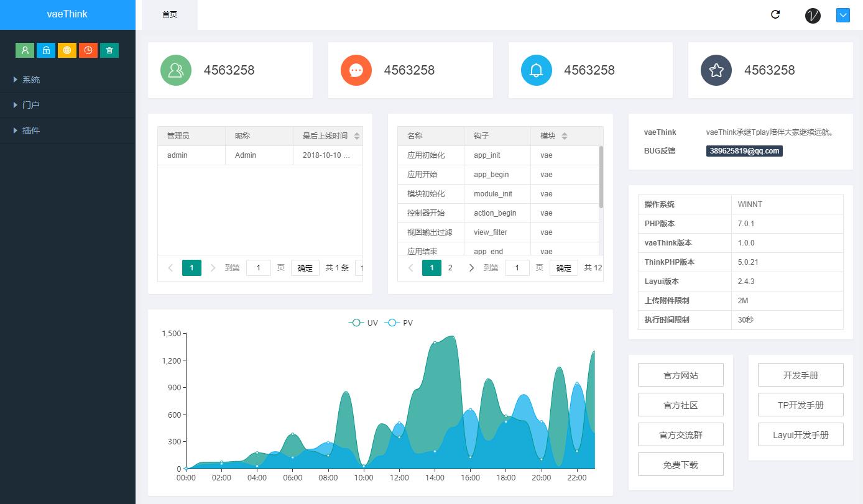The width and height of the screenshot is (863, 504).
Task: Go to page 2 of hooks table
Action: click(x=451, y=268)
